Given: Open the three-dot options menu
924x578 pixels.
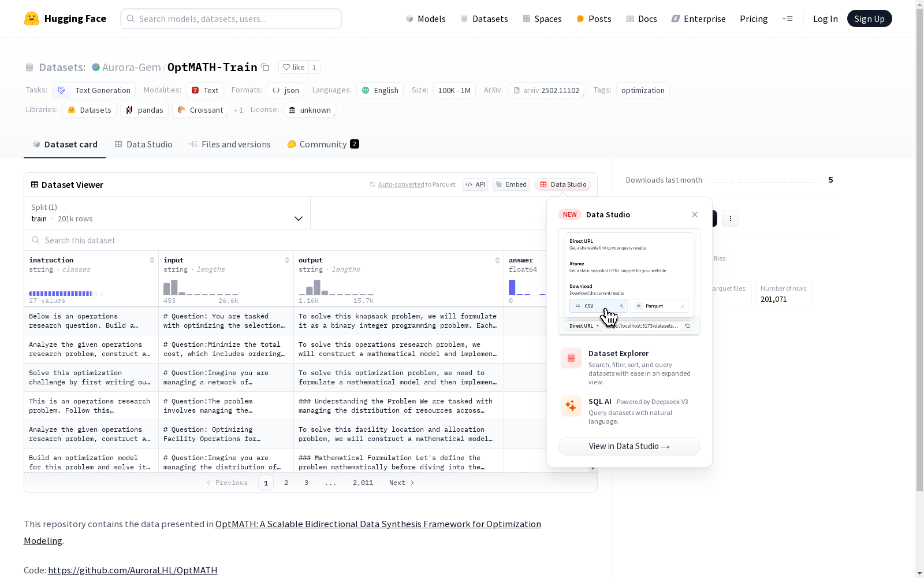Looking at the screenshot, I should 731,218.
